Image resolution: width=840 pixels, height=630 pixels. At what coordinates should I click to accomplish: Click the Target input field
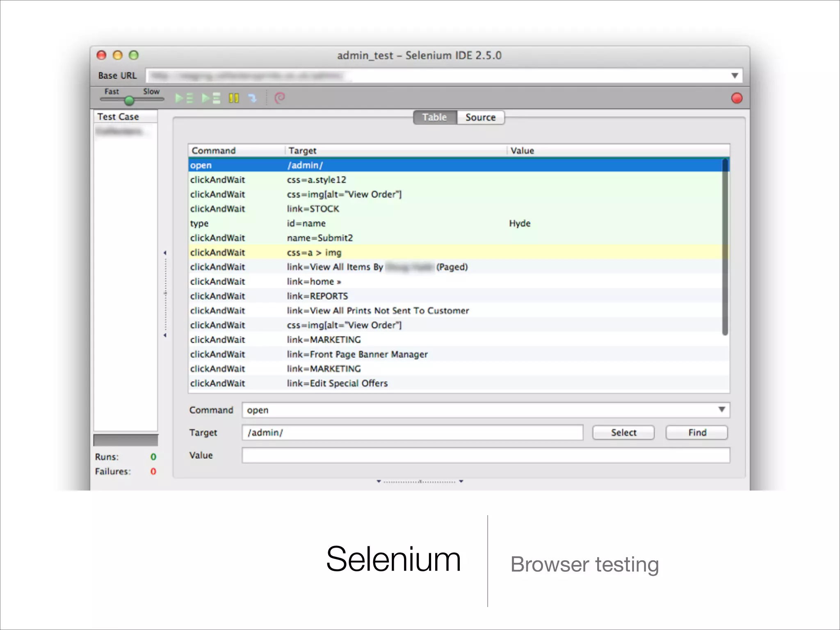point(412,433)
